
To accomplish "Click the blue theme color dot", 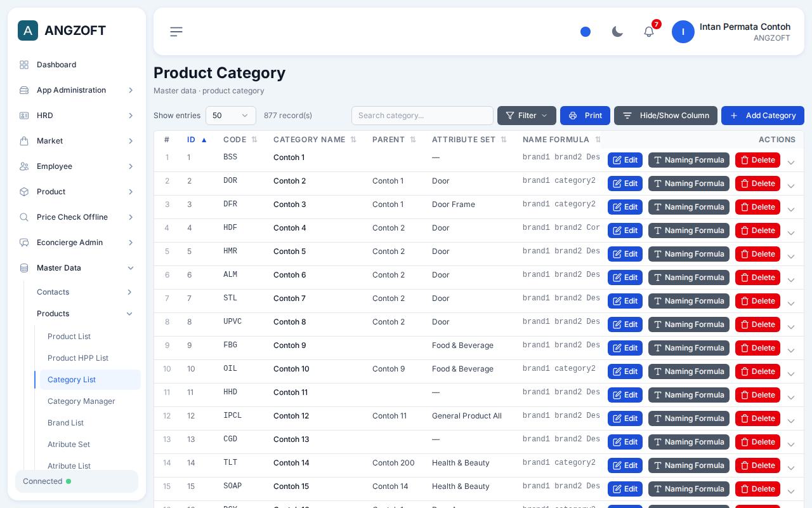I will [586, 32].
